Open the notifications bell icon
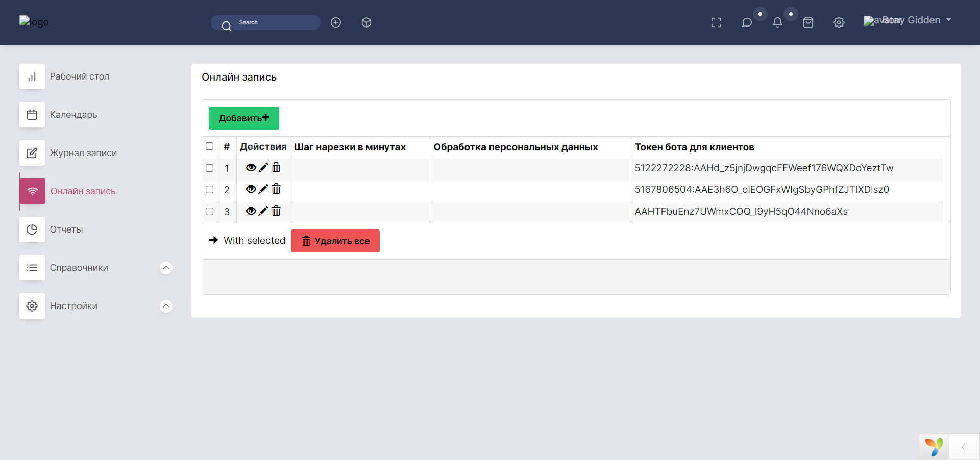This screenshot has width=980, height=460. click(x=778, y=22)
